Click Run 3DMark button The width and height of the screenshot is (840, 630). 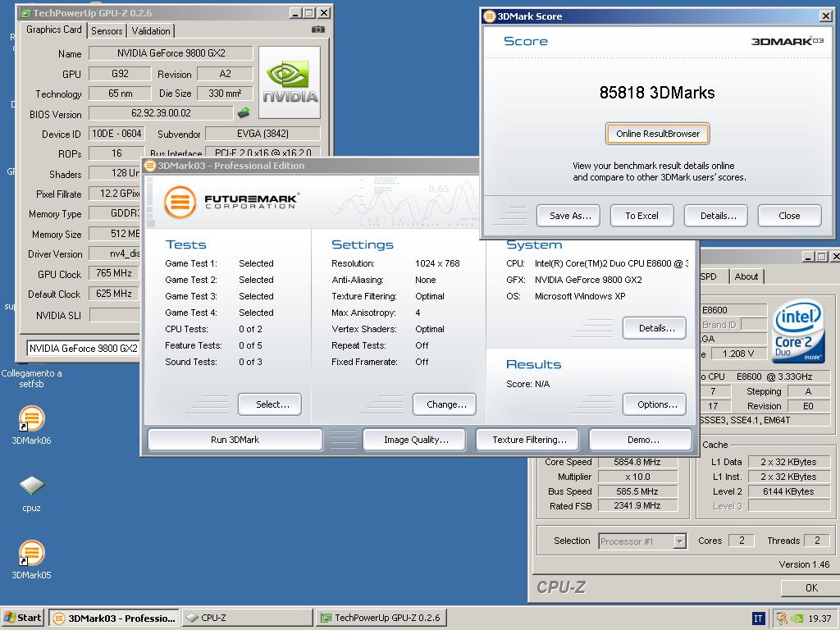coord(235,440)
